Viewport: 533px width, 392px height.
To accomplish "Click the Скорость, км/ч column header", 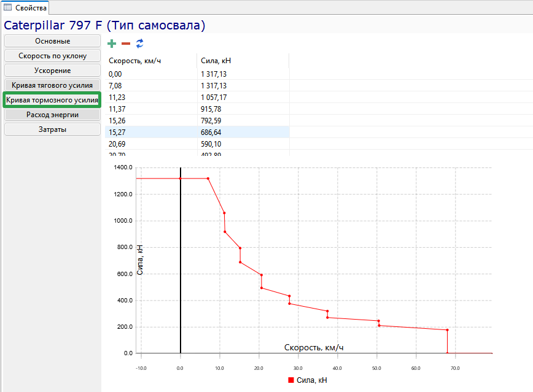I will (151, 61).
